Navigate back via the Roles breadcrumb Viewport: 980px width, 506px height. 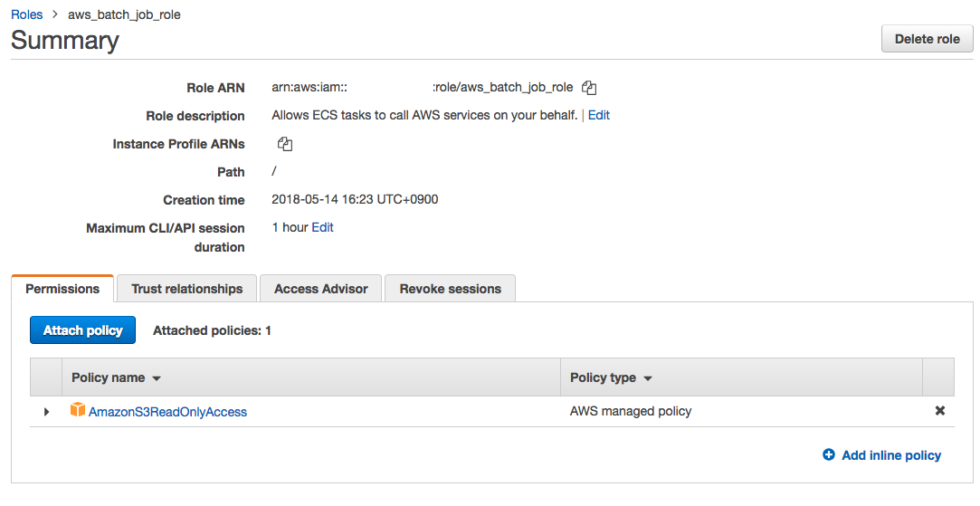click(x=27, y=14)
